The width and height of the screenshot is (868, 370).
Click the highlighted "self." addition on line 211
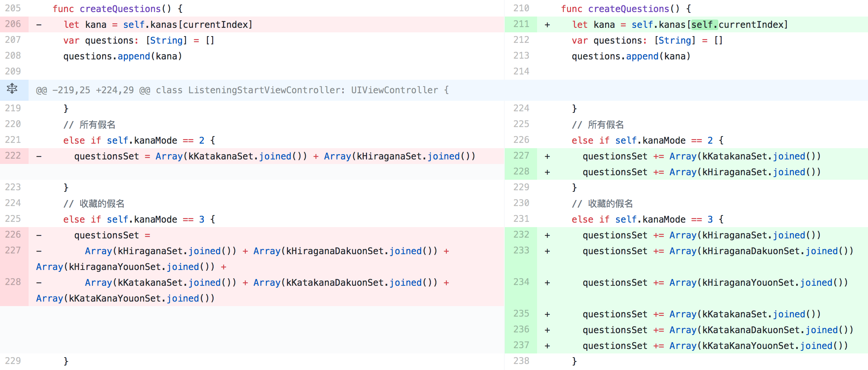coord(704,25)
